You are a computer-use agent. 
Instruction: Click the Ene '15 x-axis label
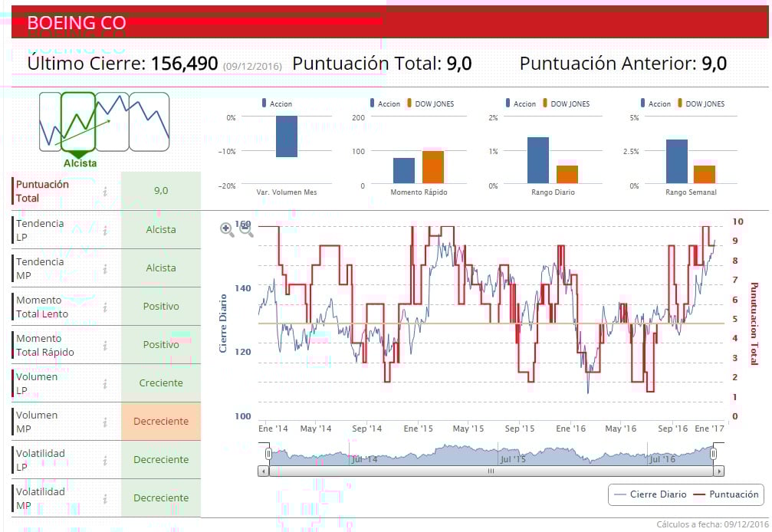point(418,429)
